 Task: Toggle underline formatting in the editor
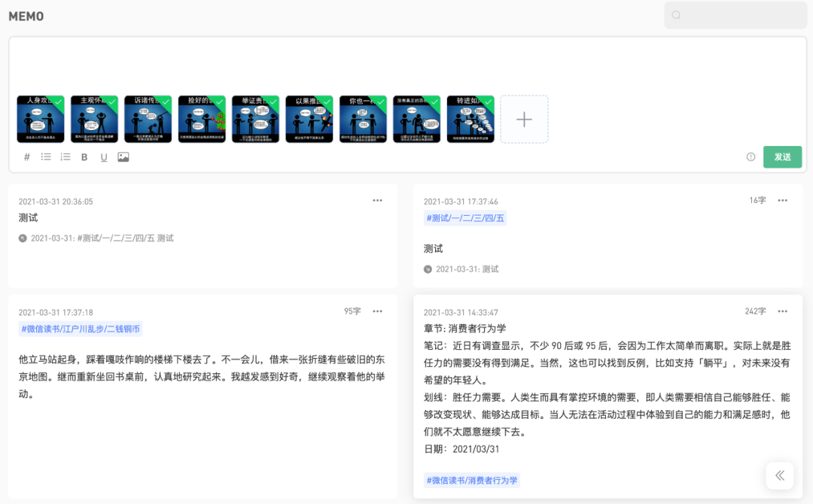(104, 157)
